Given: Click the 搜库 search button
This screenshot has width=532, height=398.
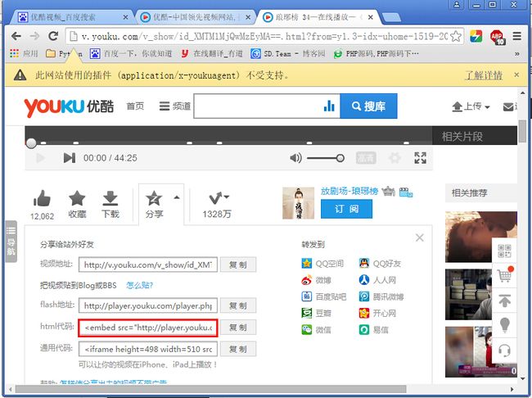Looking at the screenshot, I should coord(368,106).
